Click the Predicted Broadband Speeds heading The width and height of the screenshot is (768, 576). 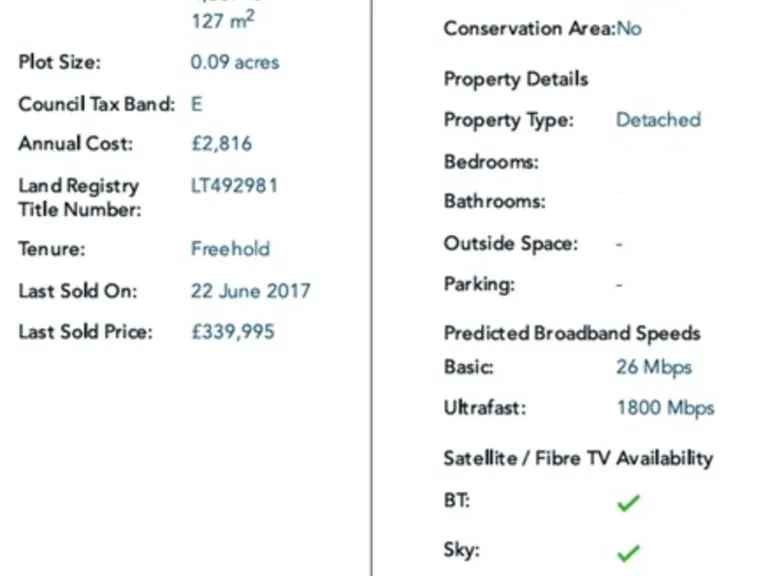click(x=572, y=334)
